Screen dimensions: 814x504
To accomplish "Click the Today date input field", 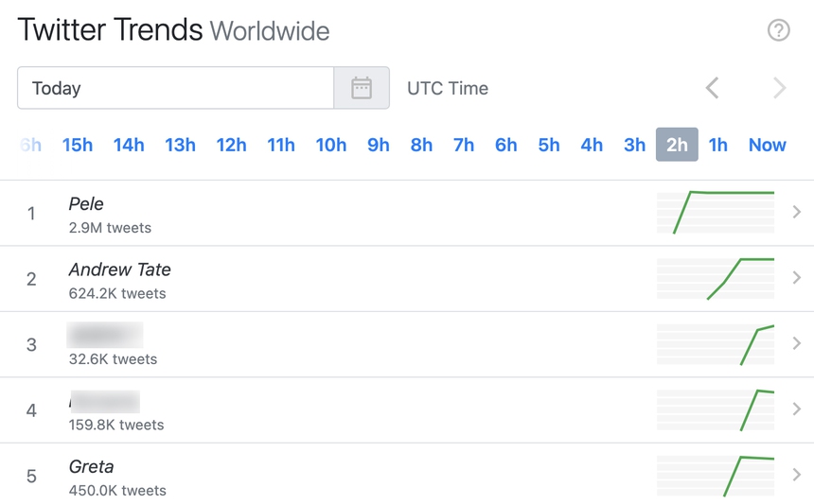I will [x=175, y=88].
